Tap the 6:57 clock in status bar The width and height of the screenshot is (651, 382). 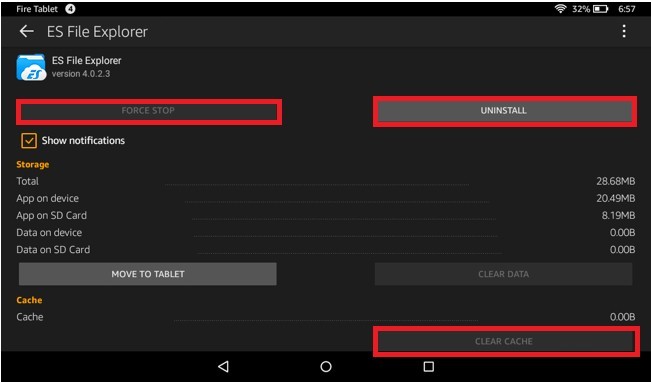[627, 9]
